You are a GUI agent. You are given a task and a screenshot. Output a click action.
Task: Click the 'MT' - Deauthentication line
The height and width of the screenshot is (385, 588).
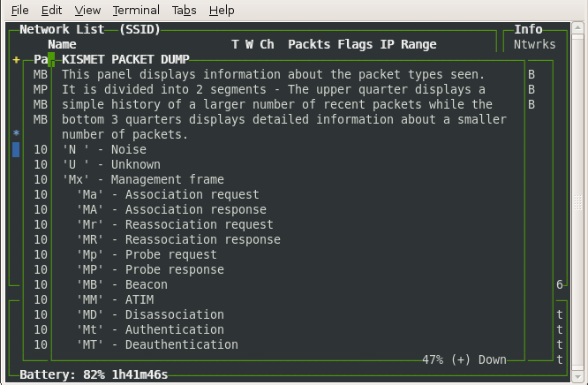pyautogui.click(x=157, y=344)
